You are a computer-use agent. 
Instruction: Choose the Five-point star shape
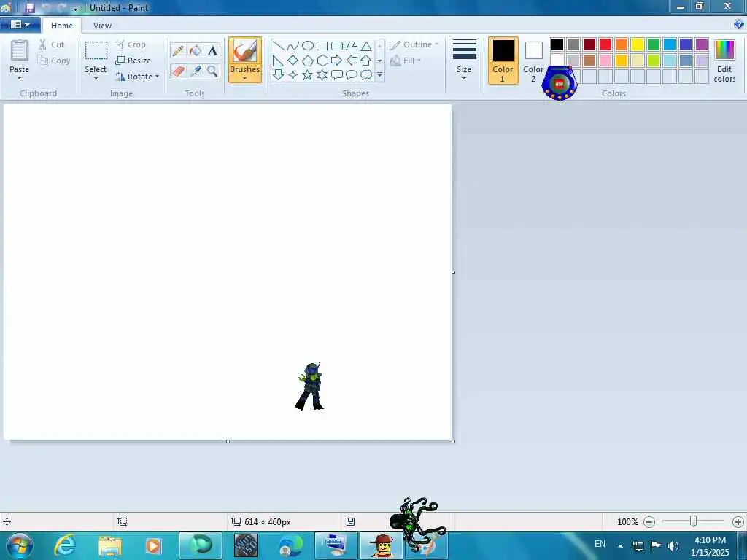(308, 75)
